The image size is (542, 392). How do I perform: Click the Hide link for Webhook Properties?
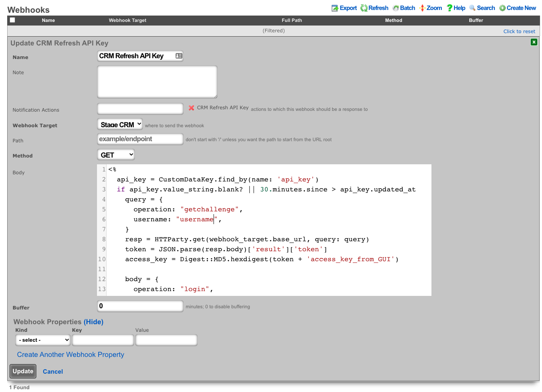[x=93, y=322]
